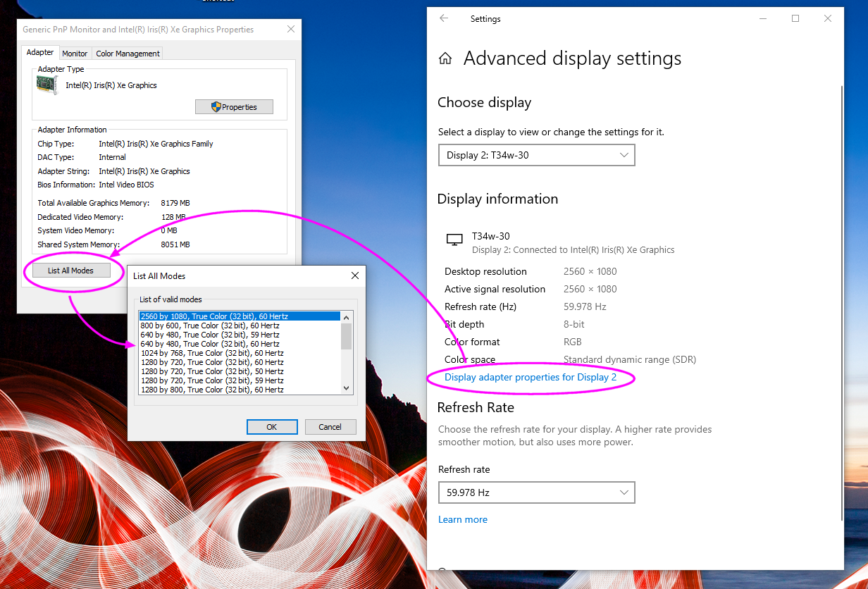868x589 pixels.
Task: Click the adapter Properties button
Action: (234, 107)
